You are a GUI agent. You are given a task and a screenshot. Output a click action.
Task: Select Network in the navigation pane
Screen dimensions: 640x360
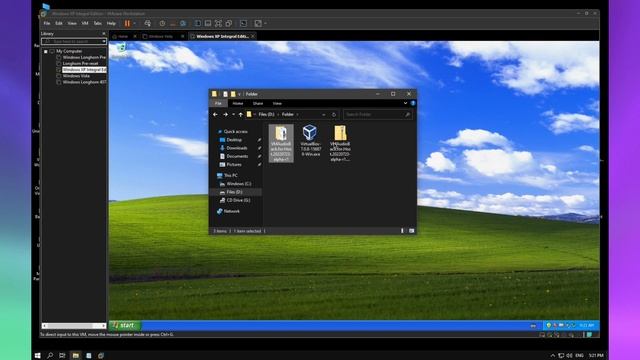click(x=231, y=211)
